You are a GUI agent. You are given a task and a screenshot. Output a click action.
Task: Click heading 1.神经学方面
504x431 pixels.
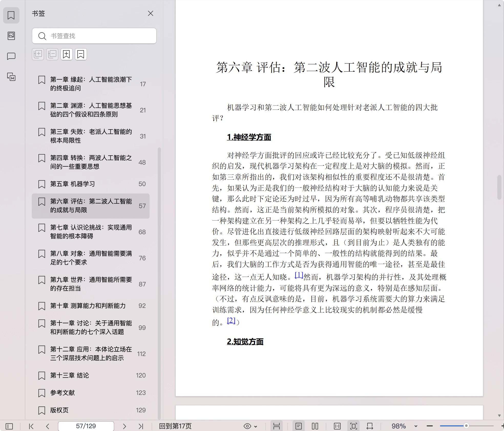tap(249, 137)
